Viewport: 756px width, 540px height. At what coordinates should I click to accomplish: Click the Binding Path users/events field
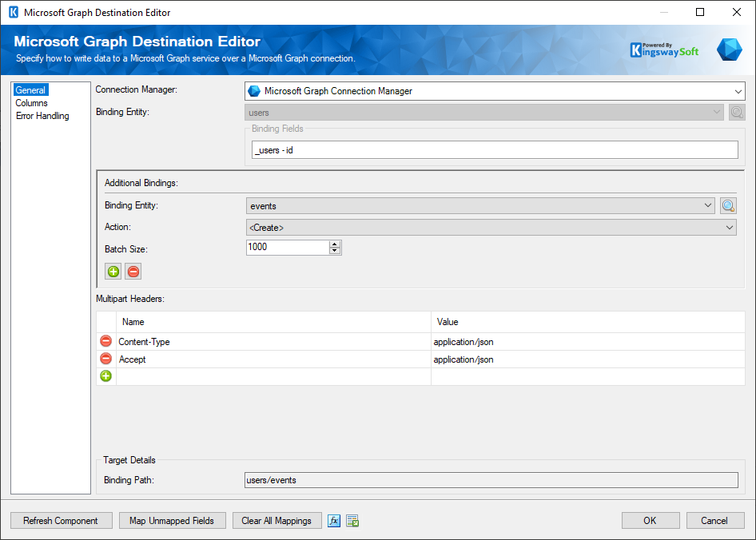[491, 480]
